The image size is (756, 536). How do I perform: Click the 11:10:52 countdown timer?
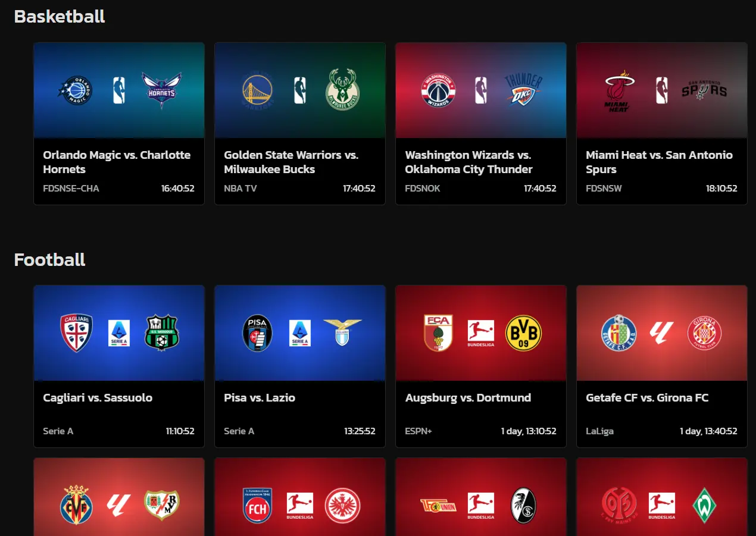point(180,431)
